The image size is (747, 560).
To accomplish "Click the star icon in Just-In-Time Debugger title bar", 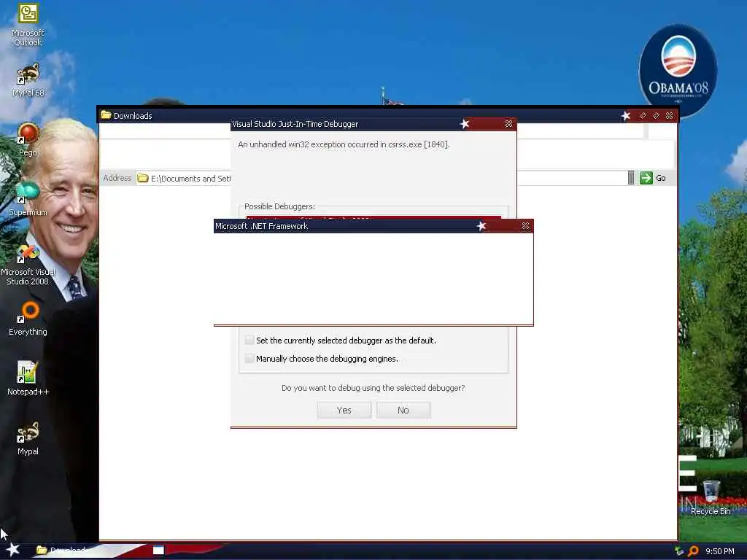I will click(465, 124).
